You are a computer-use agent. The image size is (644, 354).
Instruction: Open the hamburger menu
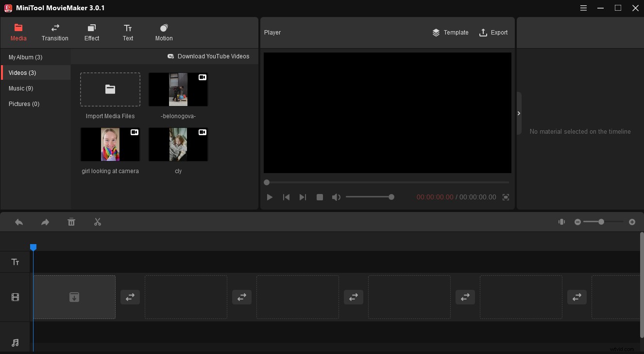point(583,8)
